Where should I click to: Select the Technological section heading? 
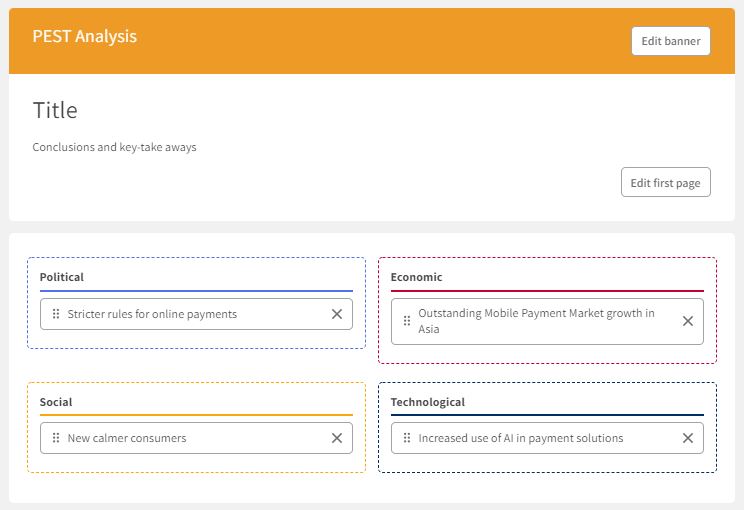pos(428,402)
